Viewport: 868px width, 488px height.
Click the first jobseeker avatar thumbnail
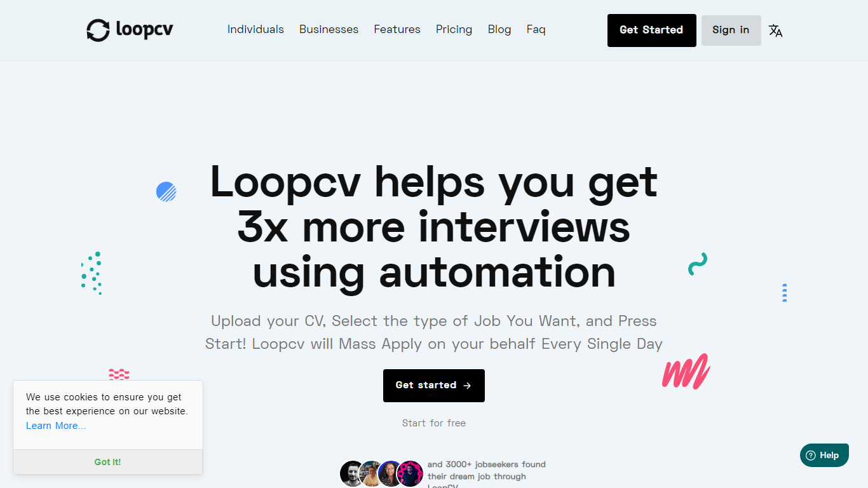(x=353, y=473)
